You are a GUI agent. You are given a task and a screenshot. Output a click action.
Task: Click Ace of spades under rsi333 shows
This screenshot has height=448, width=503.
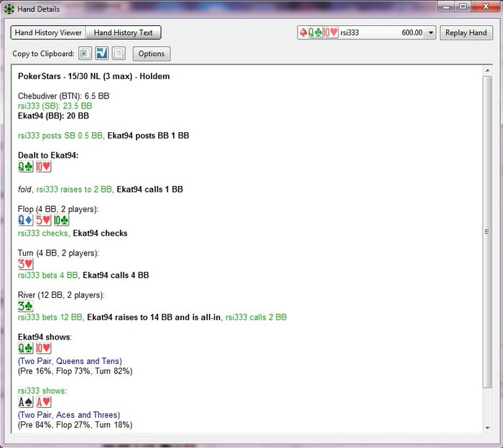(26, 402)
